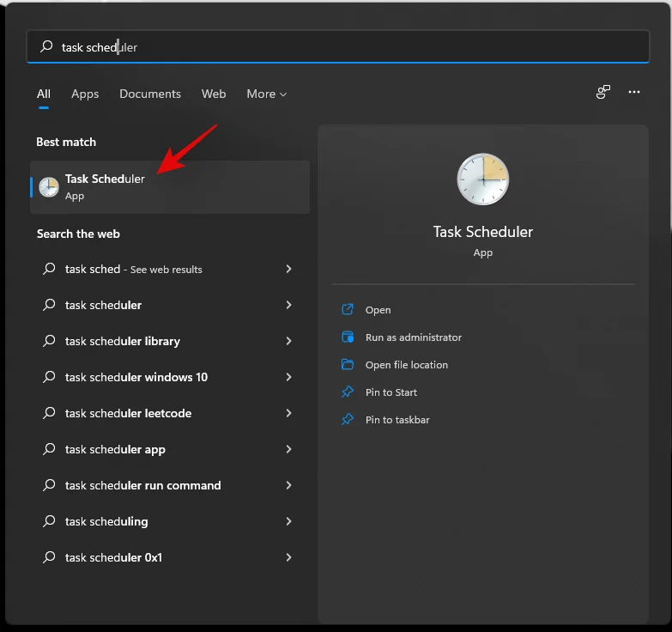Open the Task Scheduler best match result
The width and height of the screenshot is (672, 632).
coord(170,187)
